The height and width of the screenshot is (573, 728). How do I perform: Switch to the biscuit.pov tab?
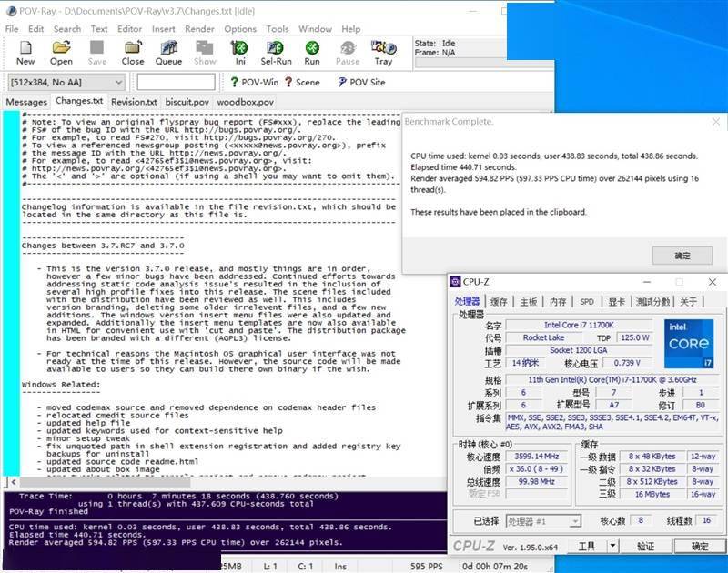point(187,102)
